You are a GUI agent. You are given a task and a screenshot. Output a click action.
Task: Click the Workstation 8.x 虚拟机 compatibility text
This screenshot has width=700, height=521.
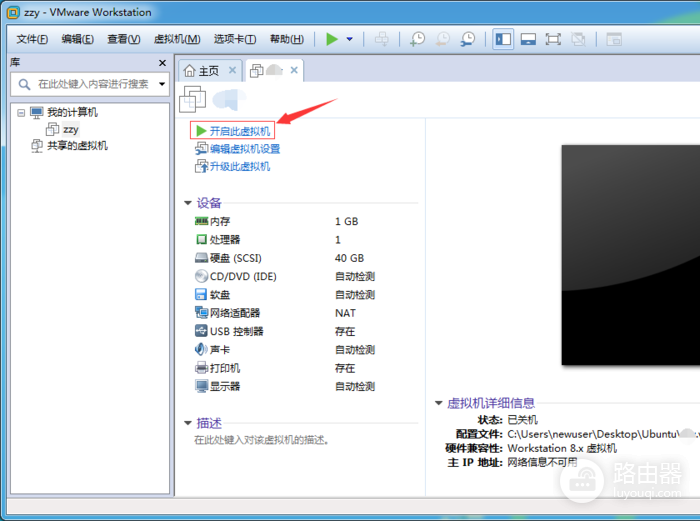[562, 448]
